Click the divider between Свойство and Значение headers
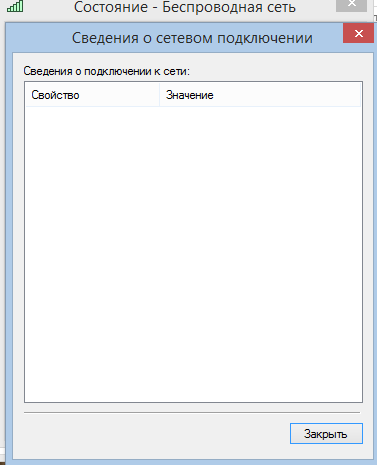Image resolution: width=377 pixels, height=465 pixels. pyautogui.click(x=159, y=95)
